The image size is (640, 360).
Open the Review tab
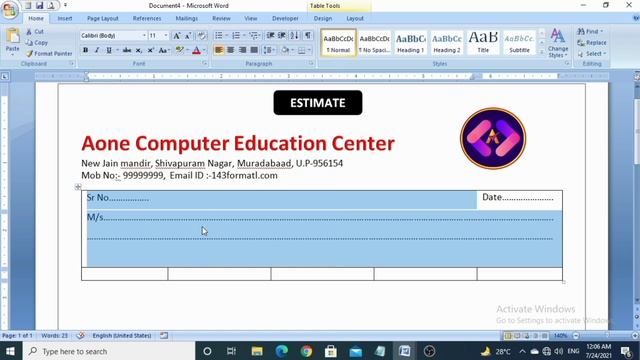pos(221,18)
